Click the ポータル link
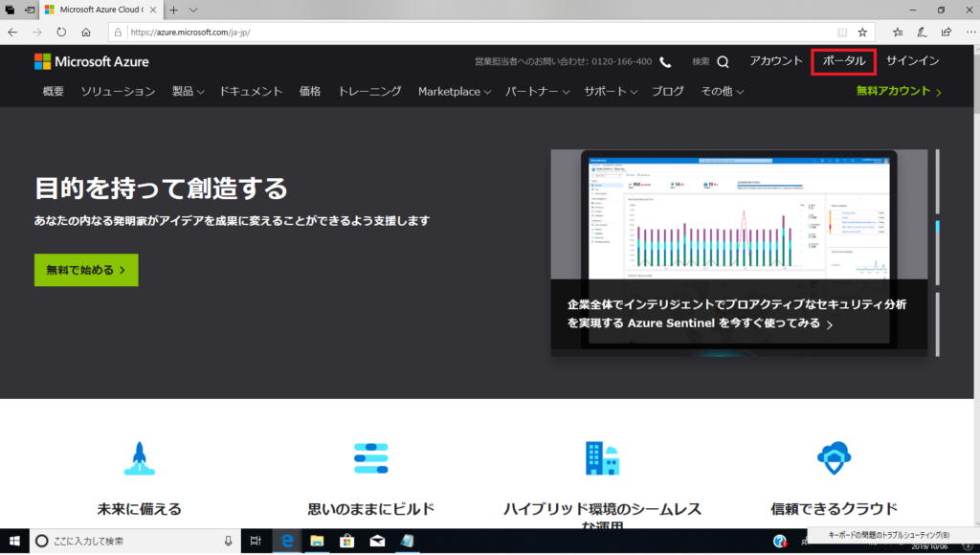The height and width of the screenshot is (555, 980). click(x=844, y=61)
